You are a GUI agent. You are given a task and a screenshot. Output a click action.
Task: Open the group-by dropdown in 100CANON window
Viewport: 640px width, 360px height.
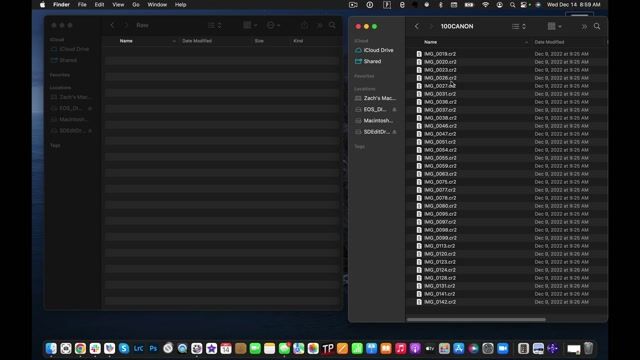pyautogui.click(x=554, y=26)
